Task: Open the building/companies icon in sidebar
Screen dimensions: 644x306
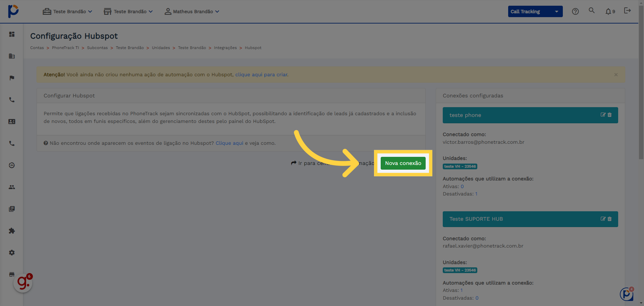Action: coord(12,56)
